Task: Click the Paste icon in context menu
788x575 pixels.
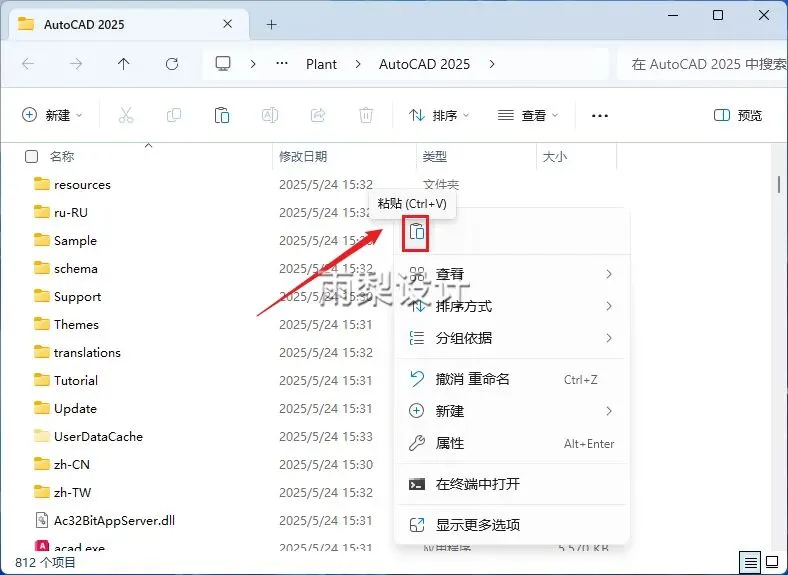Action: click(x=416, y=232)
